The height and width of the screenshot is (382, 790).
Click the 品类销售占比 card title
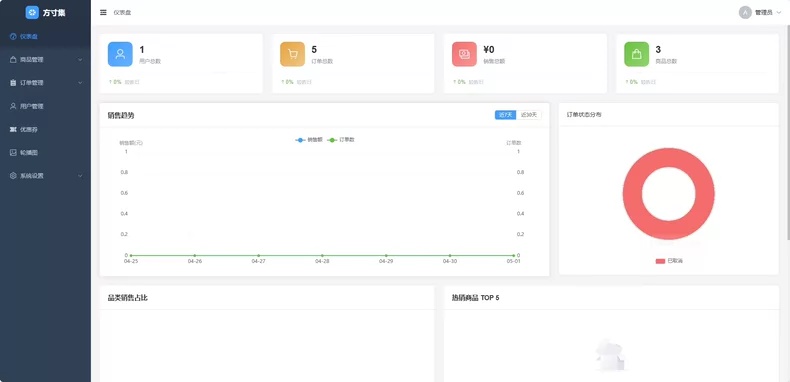[127, 298]
